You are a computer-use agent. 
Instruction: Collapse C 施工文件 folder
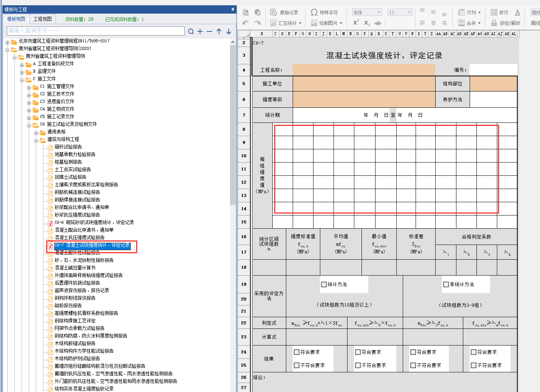point(22,80)
